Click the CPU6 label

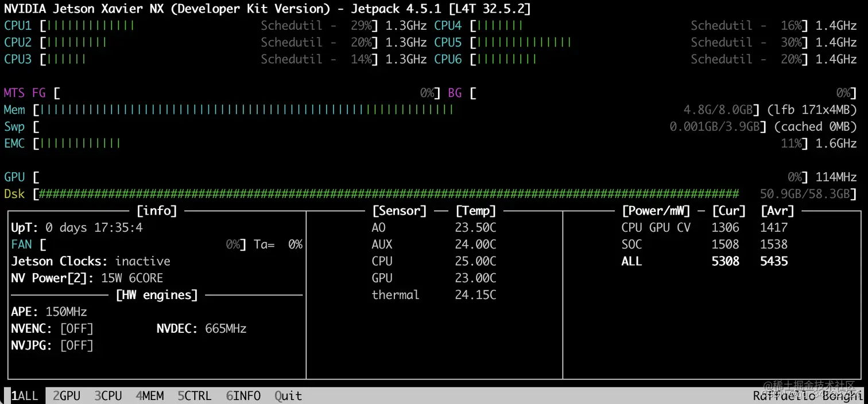point(448,59)
